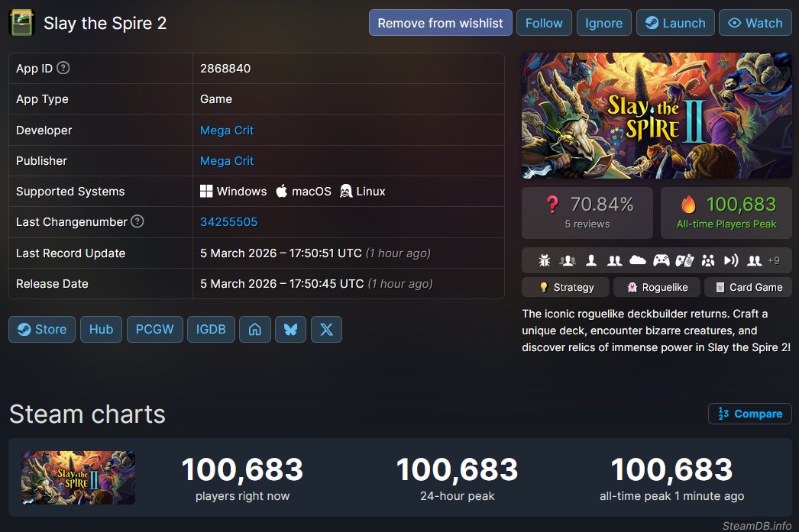Click the Linux penguin icon
Viewport: 799px width, 532px height.
pyautogui.click(x=346, y=192)
